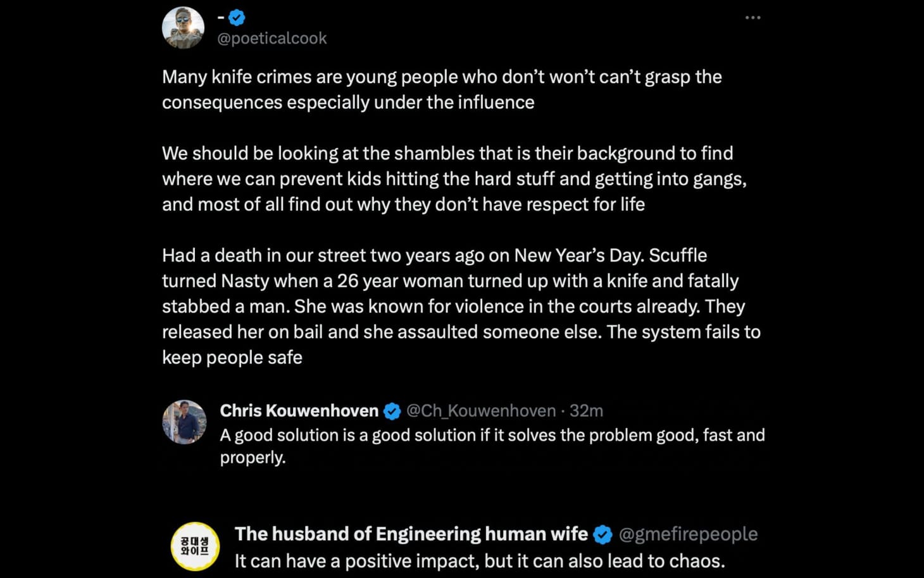The height and width of the screenshot is (578, 924).
Task: Click the dash display name above @poeticalcook
Action: tap(221, 18)
